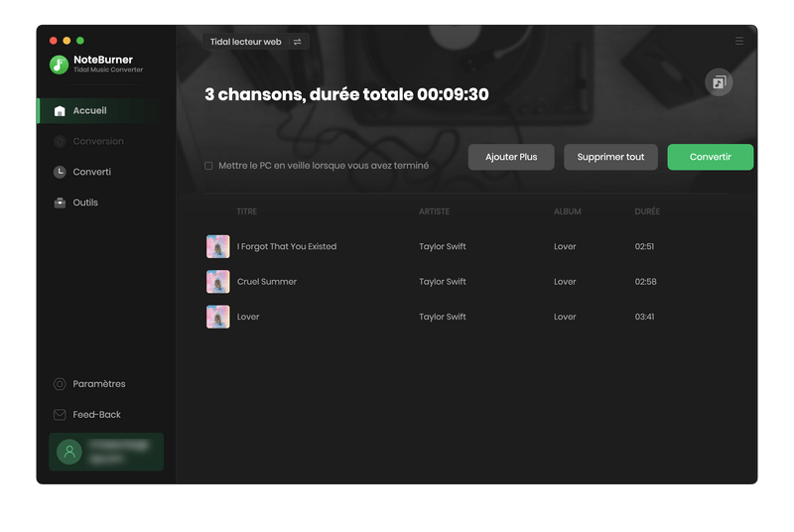Image resolution: width=794 pixels, height=532 pixels.
Task: Click Taylor Swift in the Cruel Summer row
Action: (442, 282)
